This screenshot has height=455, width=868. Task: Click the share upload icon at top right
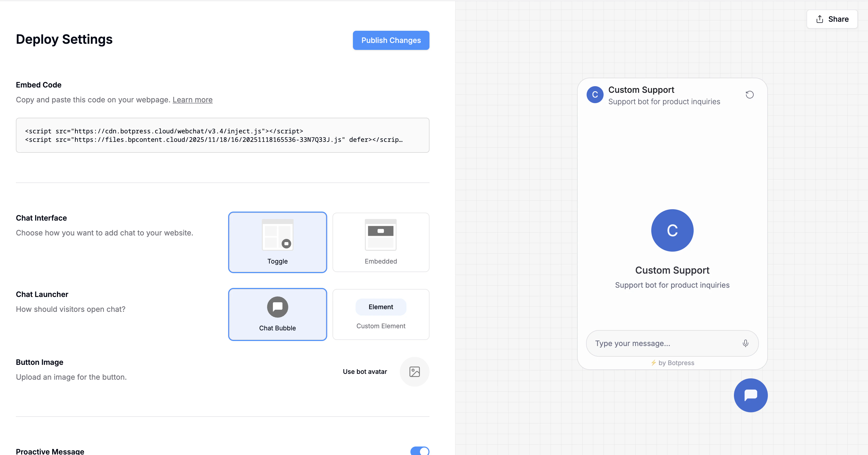pyautogui.click(x=820, y=19)
